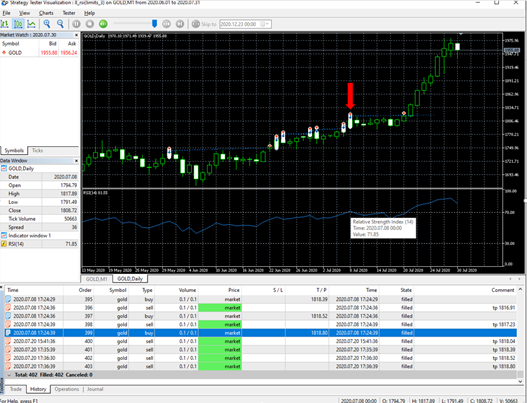Open the Tester menu
527x403 pixels.
[x=69, y=13]
